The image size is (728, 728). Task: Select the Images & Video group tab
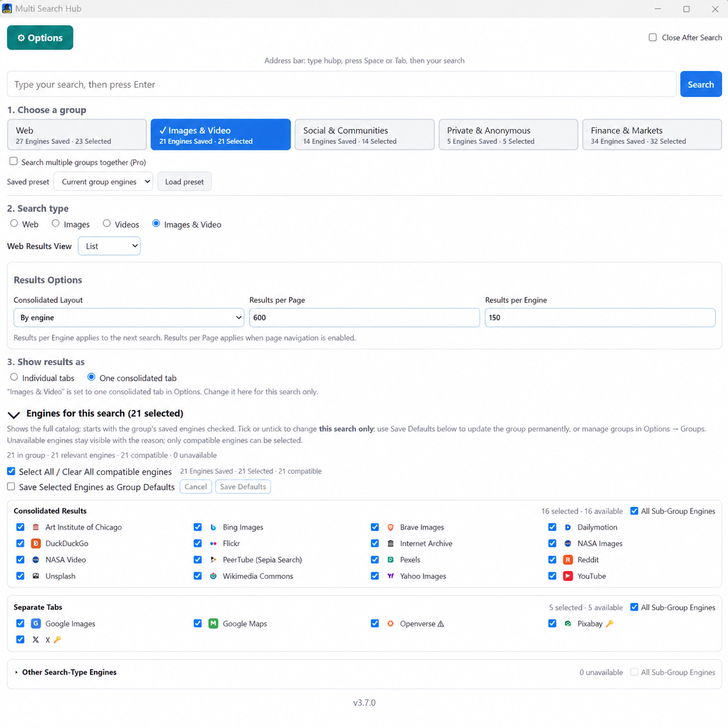point(221,135)
